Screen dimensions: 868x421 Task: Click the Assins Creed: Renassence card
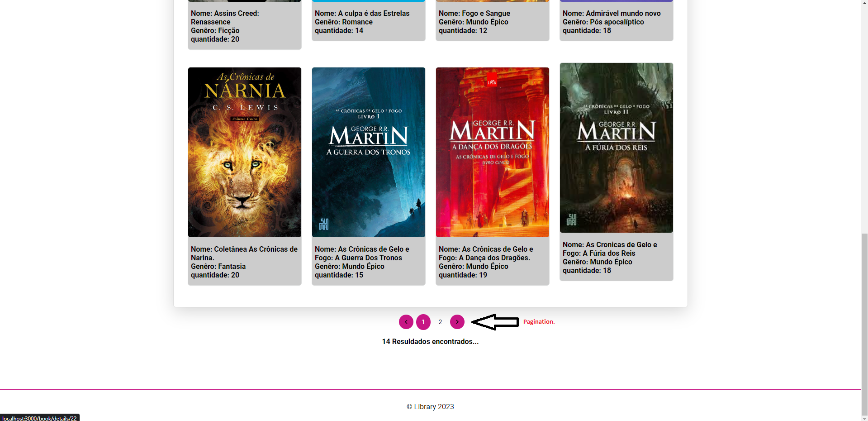coord(244,25)
